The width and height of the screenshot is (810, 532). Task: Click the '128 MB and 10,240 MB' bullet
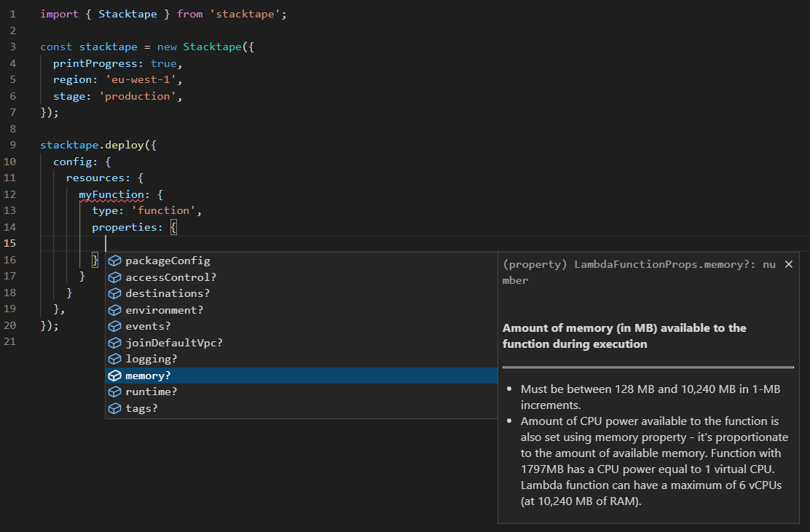[x=650, y=397]
